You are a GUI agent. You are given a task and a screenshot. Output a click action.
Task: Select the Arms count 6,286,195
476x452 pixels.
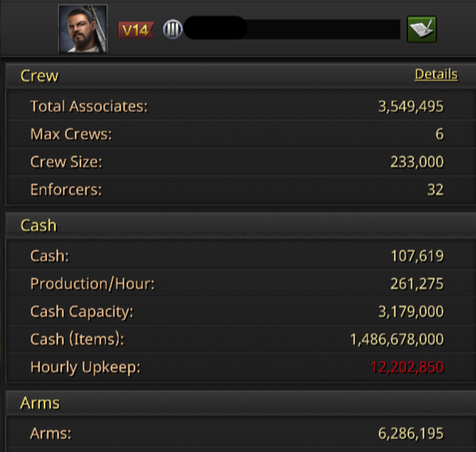pyautogui.click(x=411, y=434)
